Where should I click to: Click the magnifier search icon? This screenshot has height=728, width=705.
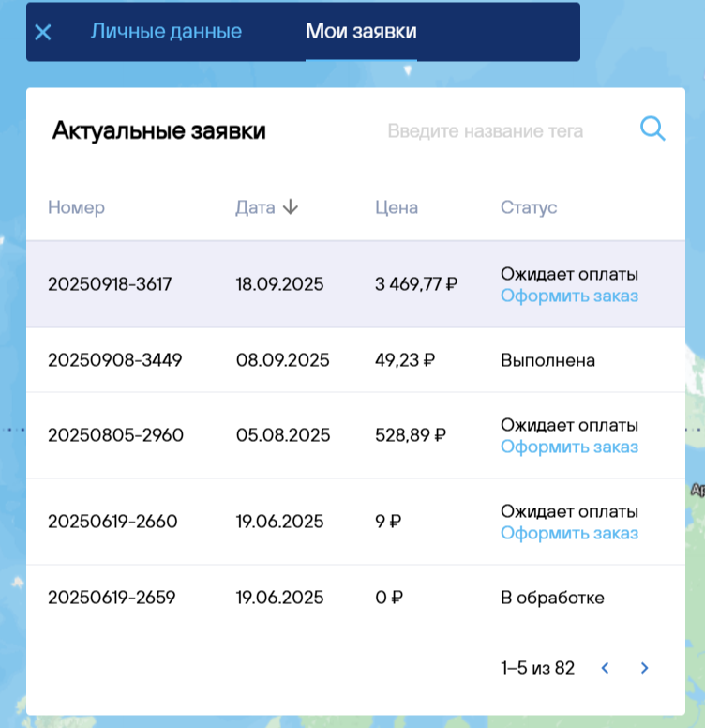pyautogui.click(x=652, y=129)
